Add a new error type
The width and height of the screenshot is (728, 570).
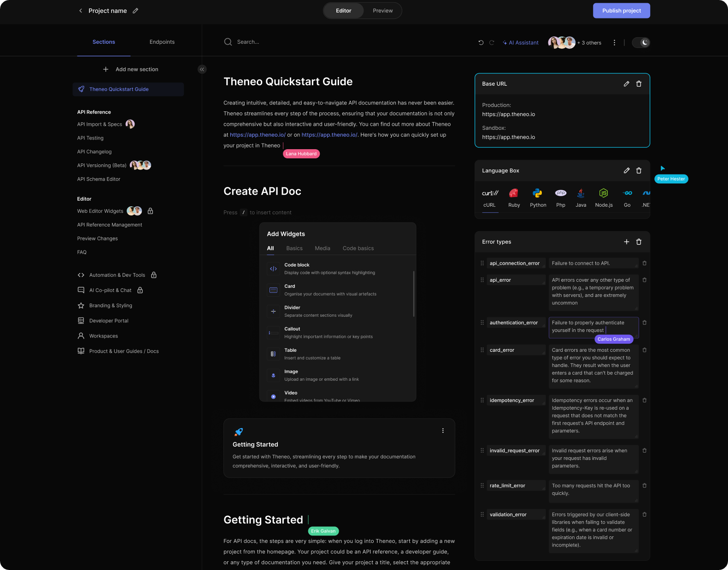click(626, 242)
